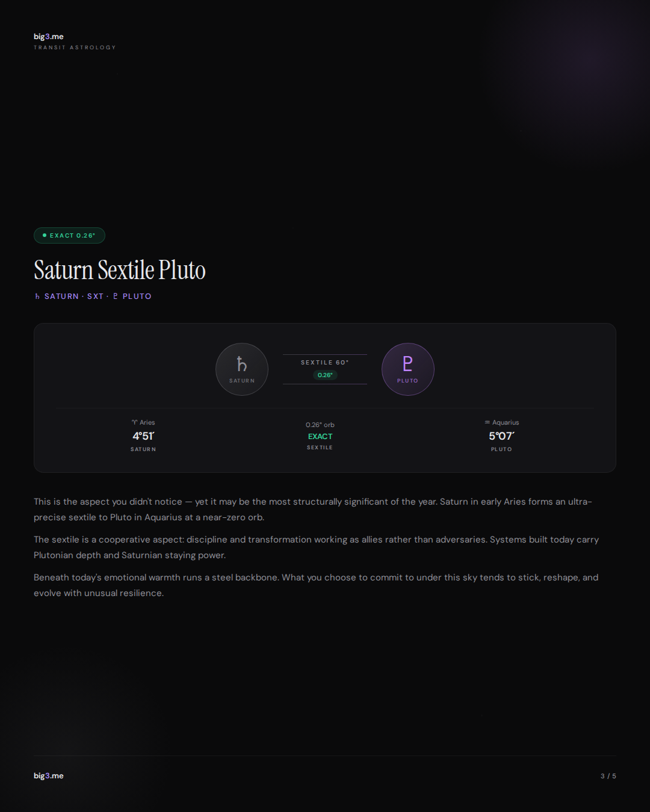Click Saturn's 4°51′ position value
The image size is (650, 812).
point(143,436)
